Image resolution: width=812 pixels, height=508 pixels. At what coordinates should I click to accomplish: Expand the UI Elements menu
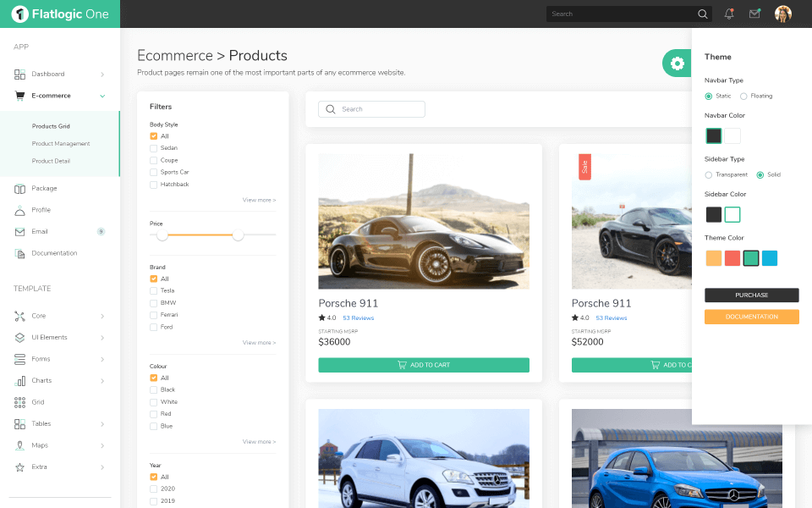[48, 337]
